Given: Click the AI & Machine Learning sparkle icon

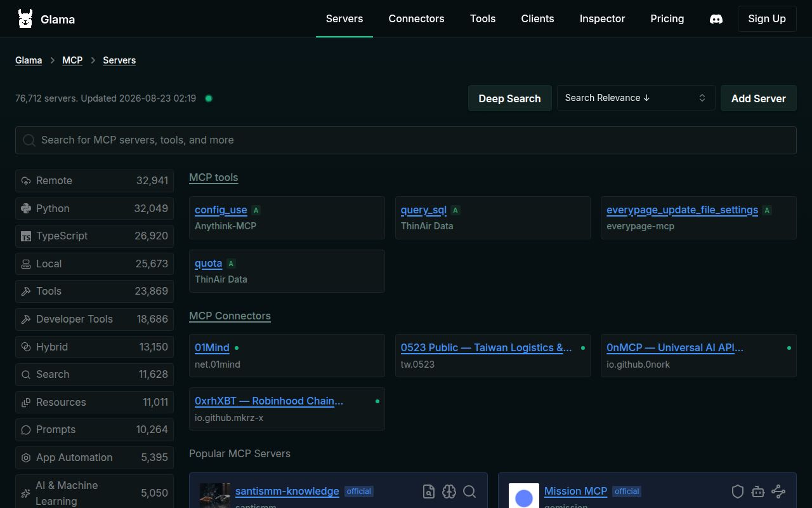Looking at the screenshot, I should (x=26, y=493).
